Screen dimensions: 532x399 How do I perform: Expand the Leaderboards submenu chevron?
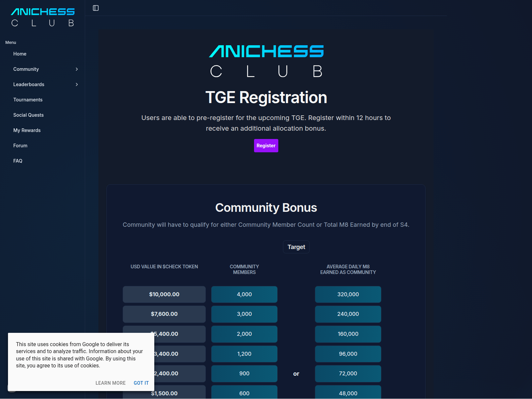77,84
